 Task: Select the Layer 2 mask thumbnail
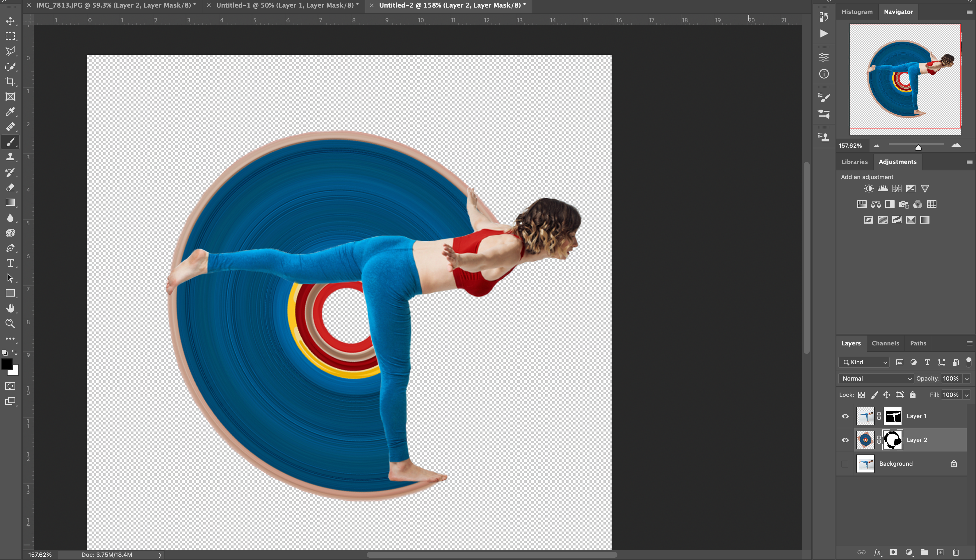click(x=893, y=440)
